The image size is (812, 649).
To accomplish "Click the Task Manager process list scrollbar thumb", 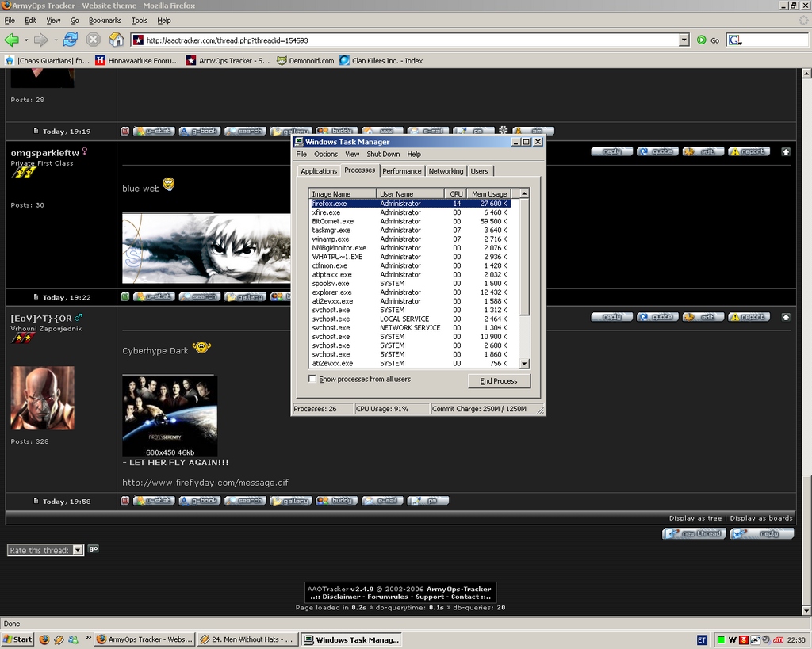I will click(x=525, y=257).
